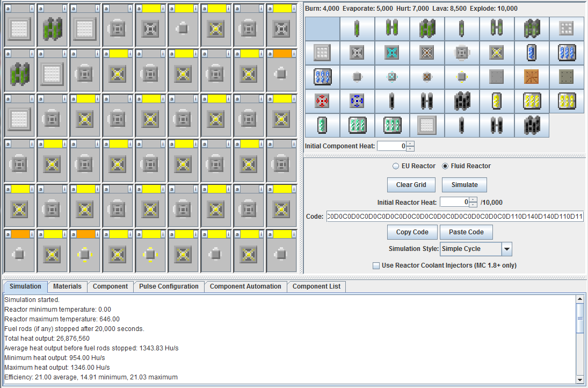The image size is (588, 388).
Task: Pick the cyan Advanced Heat Vent from palette
Action: (392, 53)
